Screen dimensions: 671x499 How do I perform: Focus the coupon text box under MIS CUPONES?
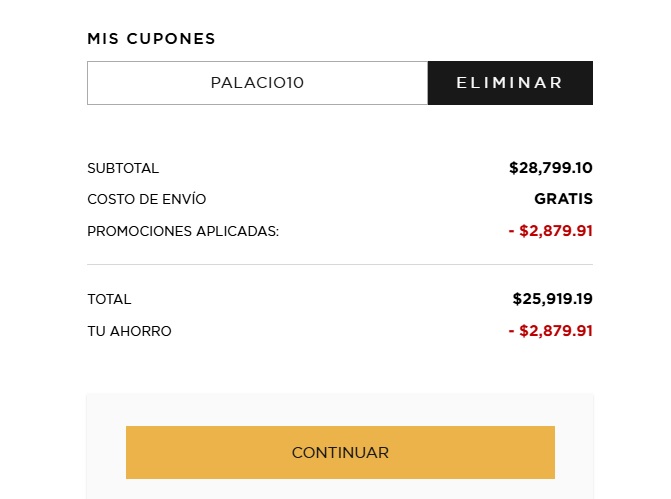click(x=257, y=83)
